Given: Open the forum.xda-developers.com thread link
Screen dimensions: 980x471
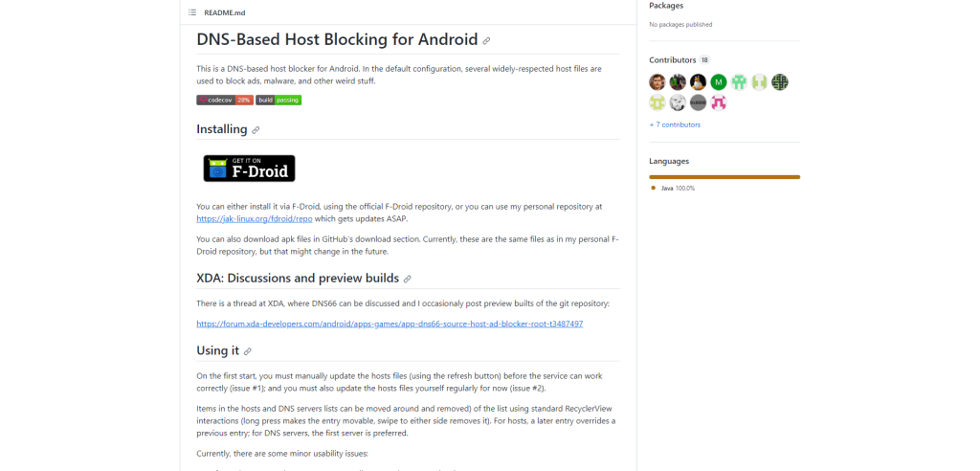Looking at the screenshot, I should point(390,324).
